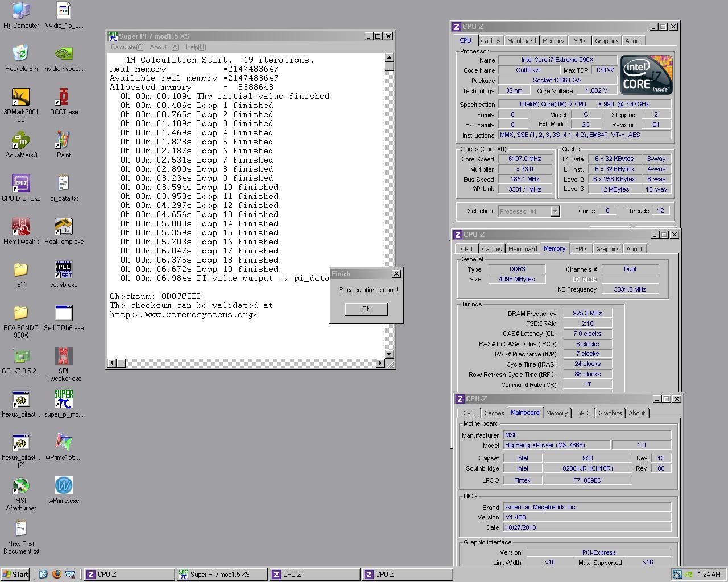Open first hexus_pifast shortcut

point(21,404)
